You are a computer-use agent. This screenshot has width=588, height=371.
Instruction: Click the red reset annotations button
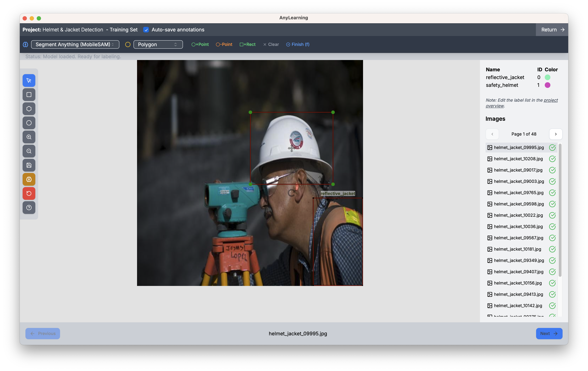point(29,194)
